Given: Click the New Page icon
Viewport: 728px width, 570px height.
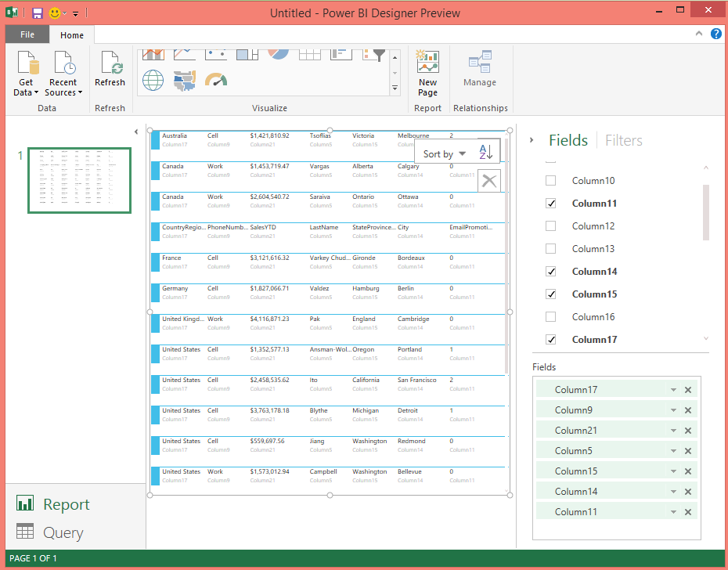Looking at the screenshot, I should [x=427, y=62].
